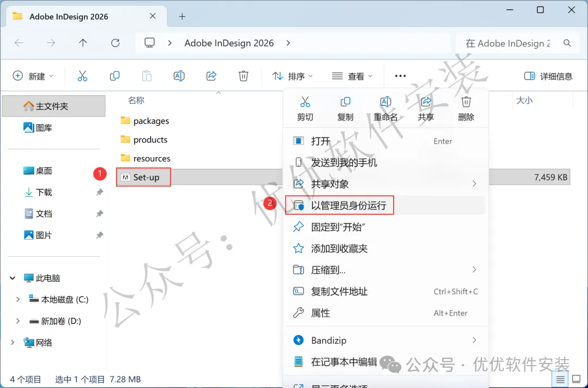The image size is (588, 388).
Task: Choose 打开 in the context menu
Action: (385, 141)
